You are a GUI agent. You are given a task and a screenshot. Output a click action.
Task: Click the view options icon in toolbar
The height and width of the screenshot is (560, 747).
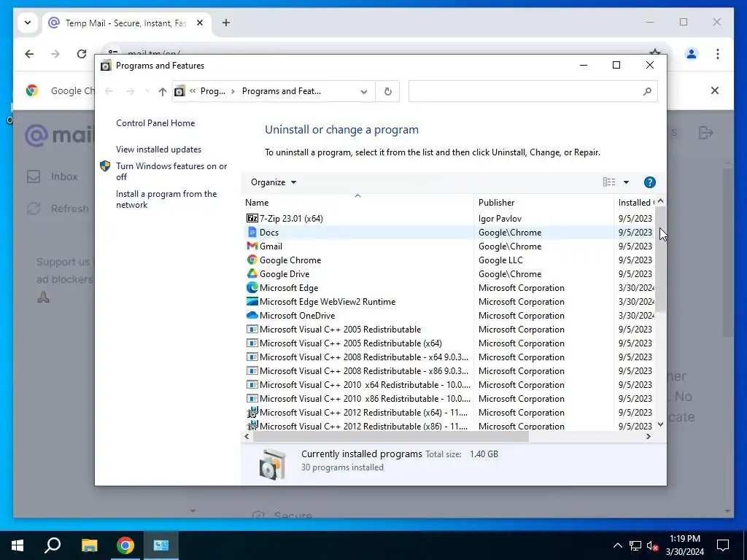click(x=609, y=182)
